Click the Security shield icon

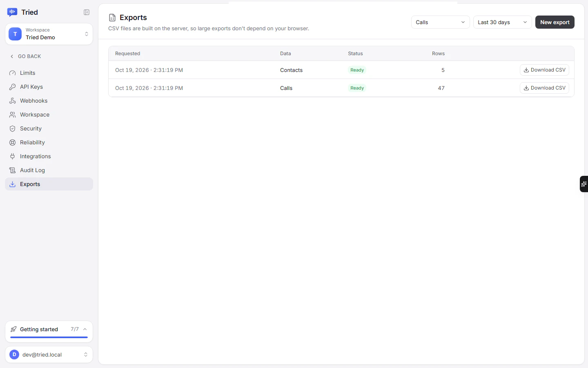click(x=13, y=128)
